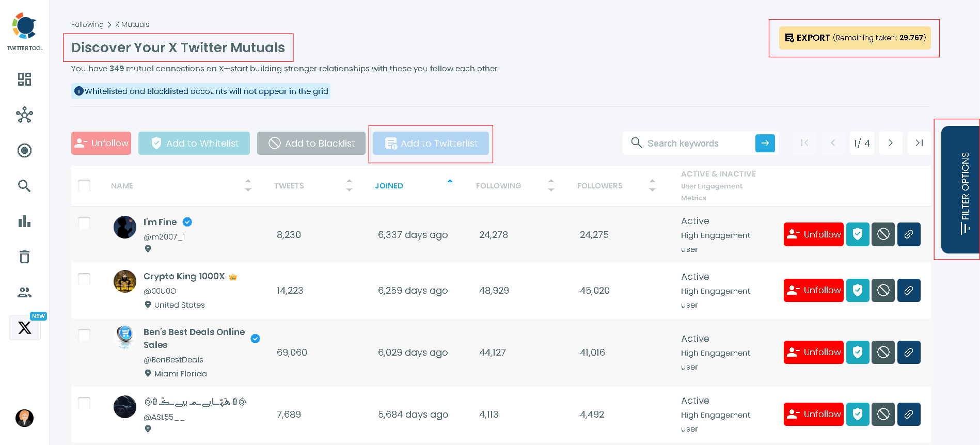Open link icon for @ASL55__ row
Viewport: 980px width, 445px height.
pyautogui.click(x=909, y=414)
